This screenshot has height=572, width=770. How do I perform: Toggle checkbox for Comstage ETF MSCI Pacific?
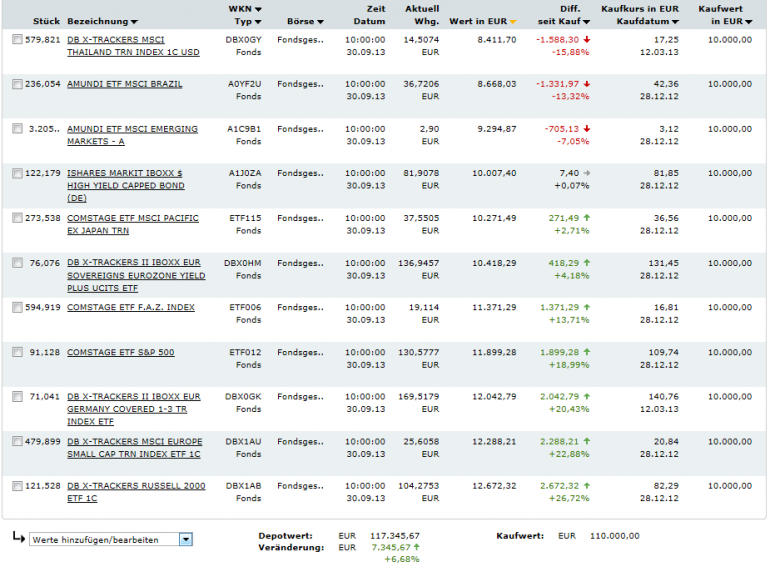coord(17,218)
